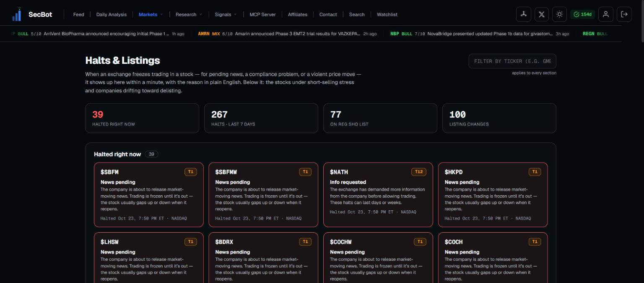
Task: Click the T1 badge on the $COCH card
Action: point(535,242)
